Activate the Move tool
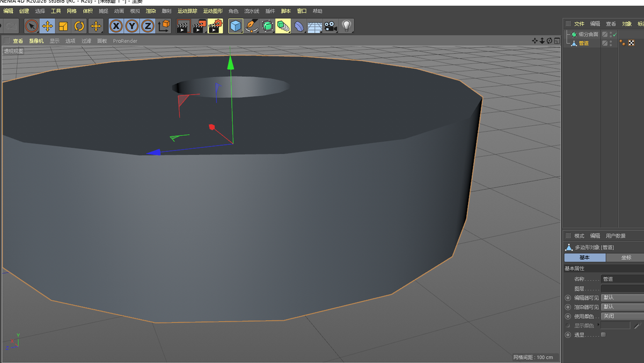This screenshot has height=363, width=644. (x=47, y=26)
